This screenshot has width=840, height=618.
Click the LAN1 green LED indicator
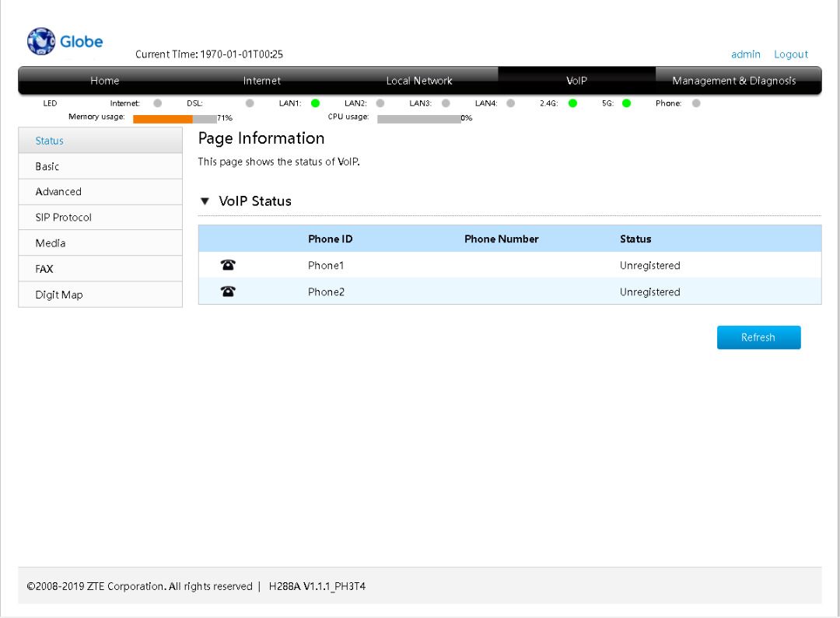(x=315, y=103)
